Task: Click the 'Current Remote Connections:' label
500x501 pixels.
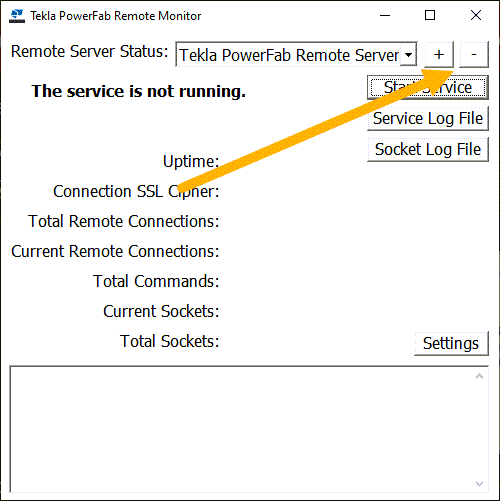Action: 115,251
